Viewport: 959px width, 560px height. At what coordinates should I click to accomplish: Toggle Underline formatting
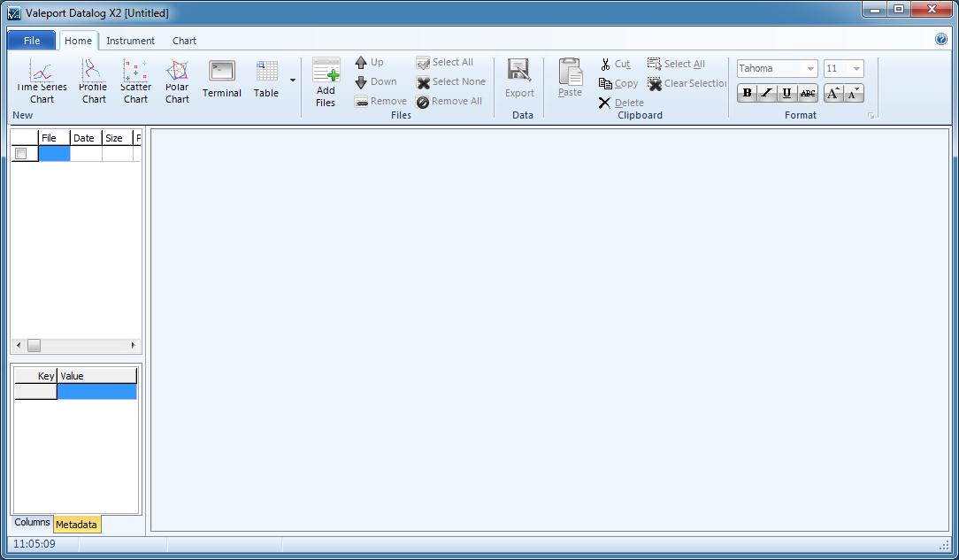click(x=786, y=93)
